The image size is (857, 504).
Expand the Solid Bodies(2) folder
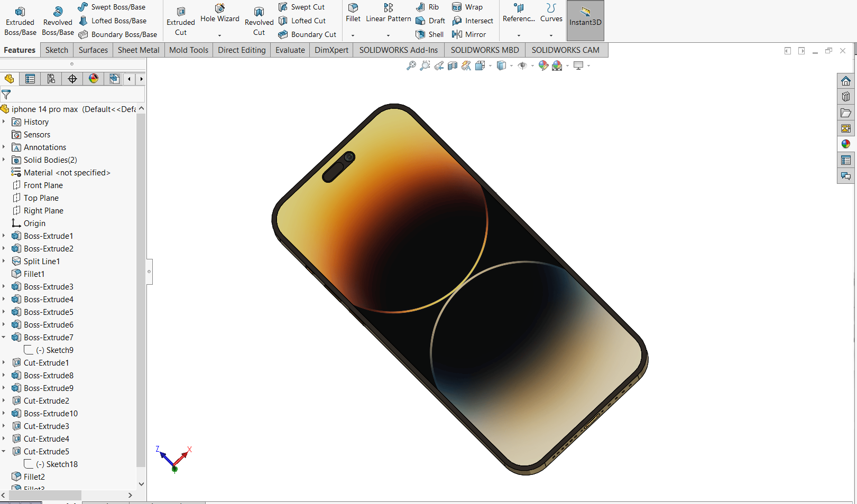(4, 160)
